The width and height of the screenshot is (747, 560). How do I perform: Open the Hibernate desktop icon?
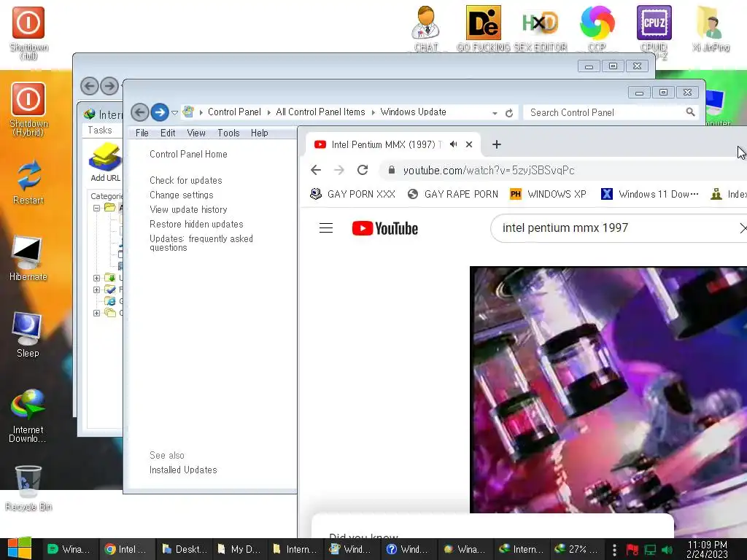28,258
